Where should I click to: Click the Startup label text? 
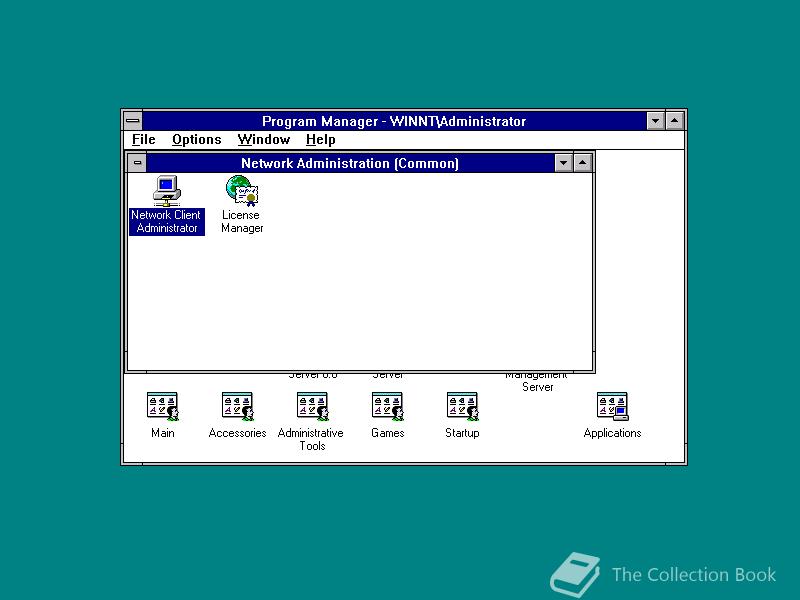[x=462, y=433]
